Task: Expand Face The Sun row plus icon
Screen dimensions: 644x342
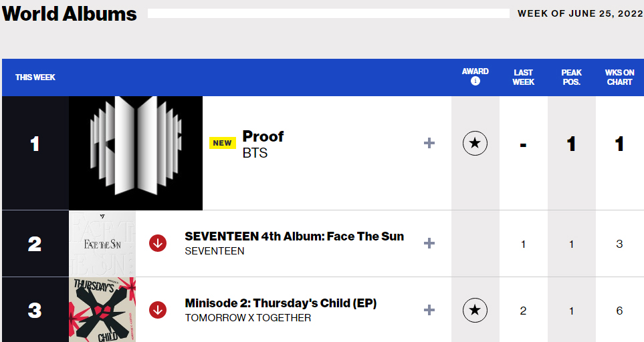Action: [429, 243]
